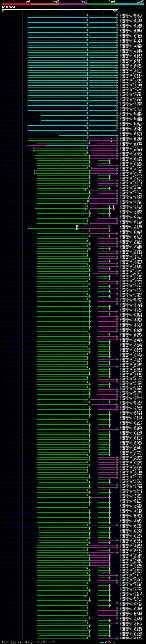Select hit label UniRef100_C5IFT7
Viewport: 146px width, 644px height.
point(131,268)
